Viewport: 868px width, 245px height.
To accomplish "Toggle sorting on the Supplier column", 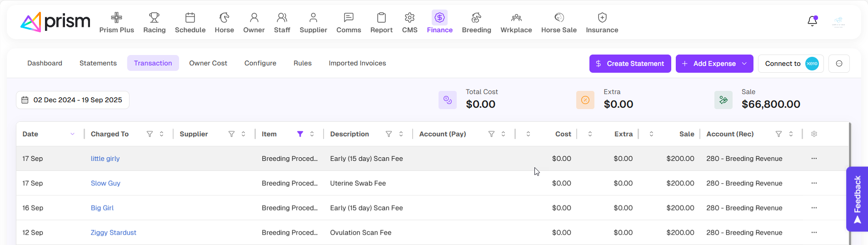I will 244,134.
